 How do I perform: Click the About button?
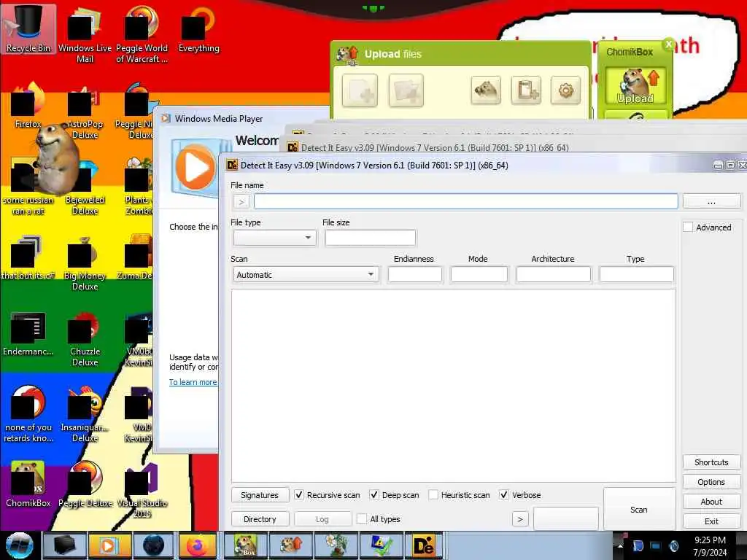pyautogui.click(x=711, y=502)
